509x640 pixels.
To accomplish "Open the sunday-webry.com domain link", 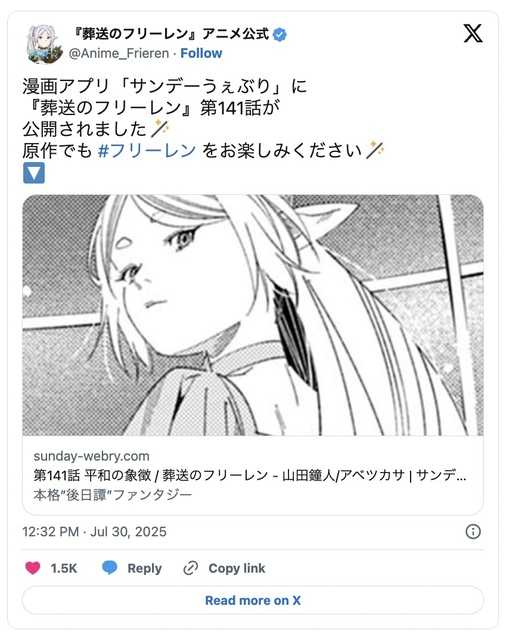I will 91,456.
